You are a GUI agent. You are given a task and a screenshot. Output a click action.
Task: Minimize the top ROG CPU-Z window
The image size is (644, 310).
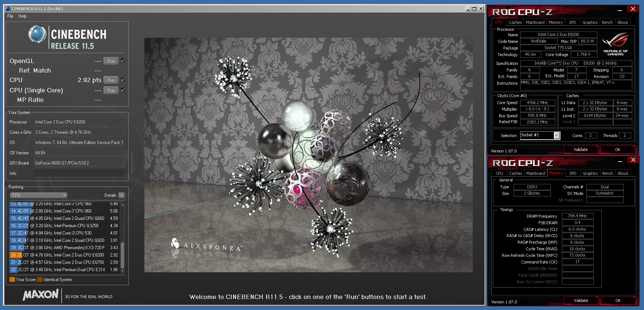pos(619,10)
